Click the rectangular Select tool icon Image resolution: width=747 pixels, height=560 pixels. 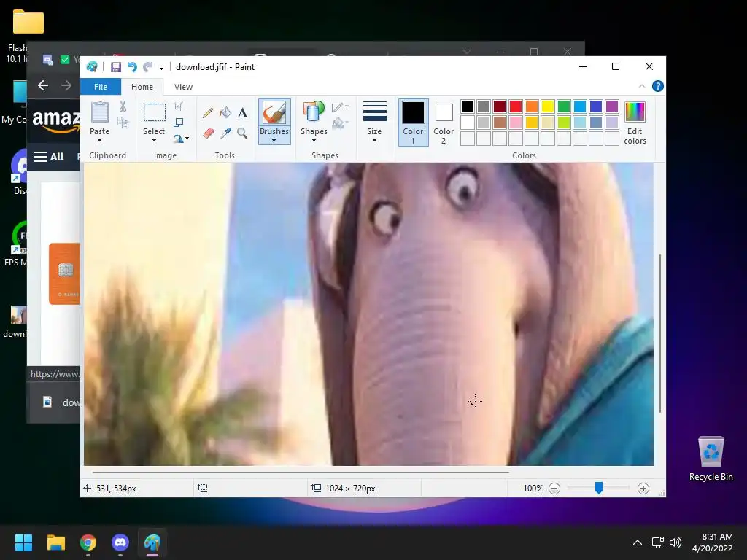(x=155, y=112)
